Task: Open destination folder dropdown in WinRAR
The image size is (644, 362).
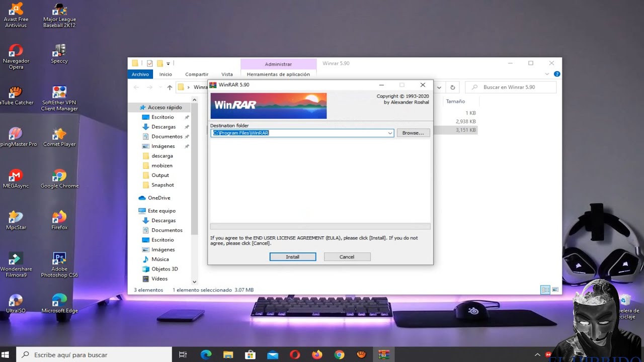Action: click(x=390, y=133)
